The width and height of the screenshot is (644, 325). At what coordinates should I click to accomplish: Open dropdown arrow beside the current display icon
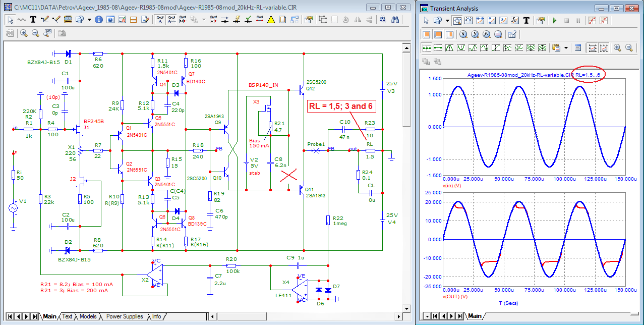204,20
